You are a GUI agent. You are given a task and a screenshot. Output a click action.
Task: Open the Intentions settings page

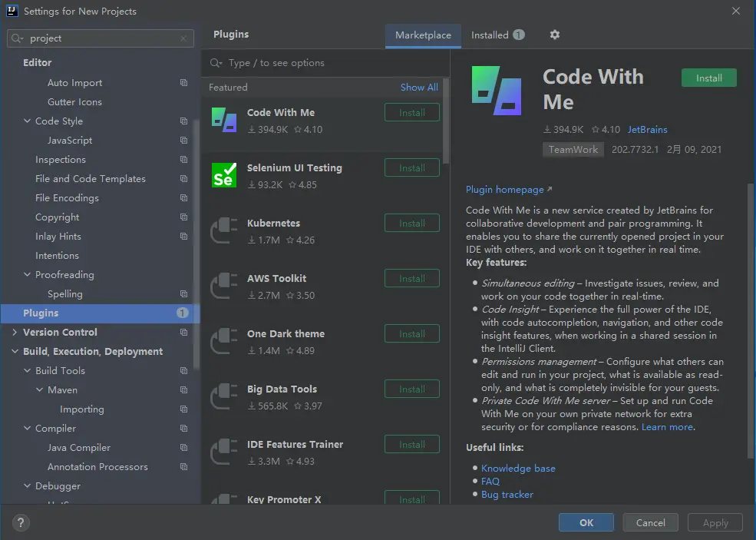[57, 255]
